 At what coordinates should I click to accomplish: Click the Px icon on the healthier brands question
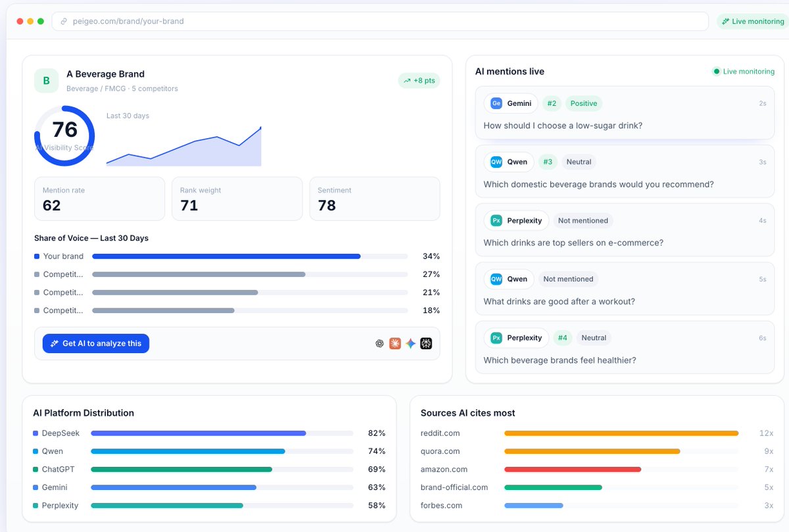click(x=496, y=337)
